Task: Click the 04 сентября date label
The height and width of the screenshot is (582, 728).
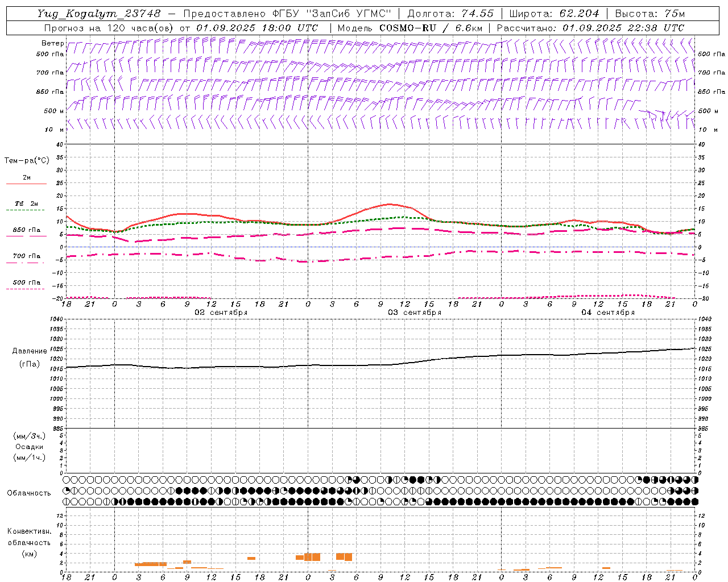Action: (x=608, y=312)
